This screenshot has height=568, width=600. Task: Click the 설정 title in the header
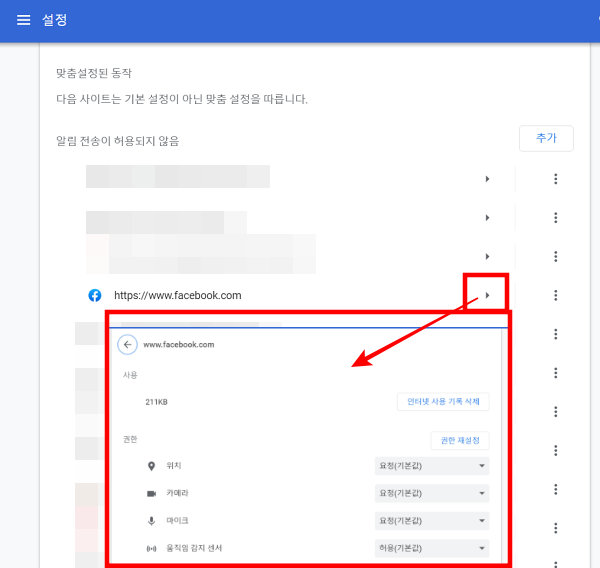coord(55,20)
